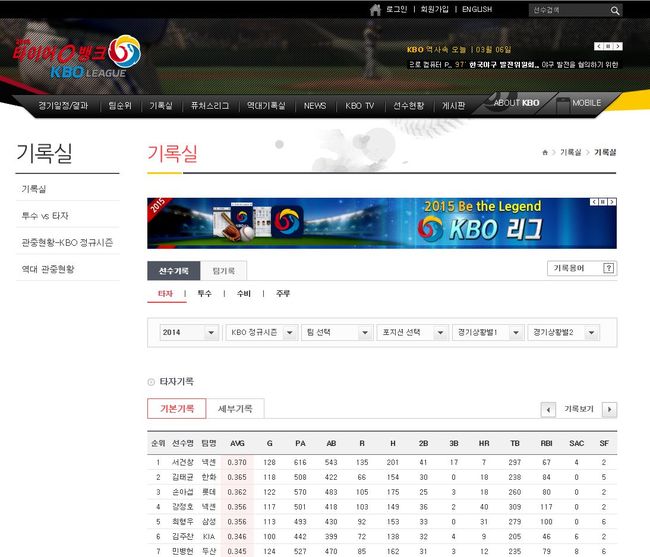Click the search magnifier icon

click(x=615, y=10)
